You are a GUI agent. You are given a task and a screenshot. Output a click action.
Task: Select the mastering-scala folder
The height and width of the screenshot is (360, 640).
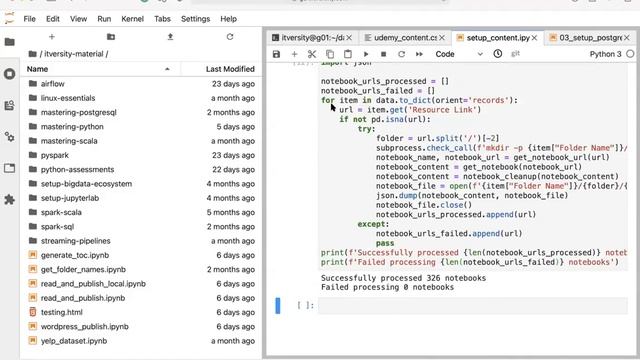point(142,141)
